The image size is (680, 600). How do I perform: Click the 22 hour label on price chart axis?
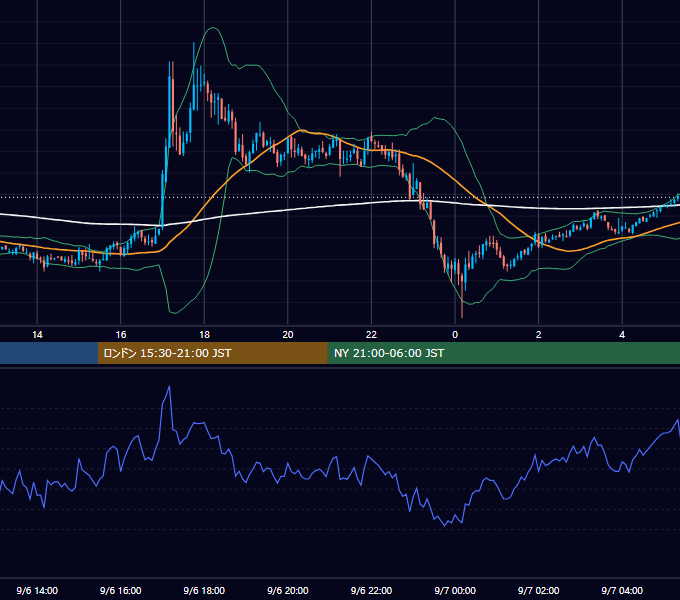[371, 335]
